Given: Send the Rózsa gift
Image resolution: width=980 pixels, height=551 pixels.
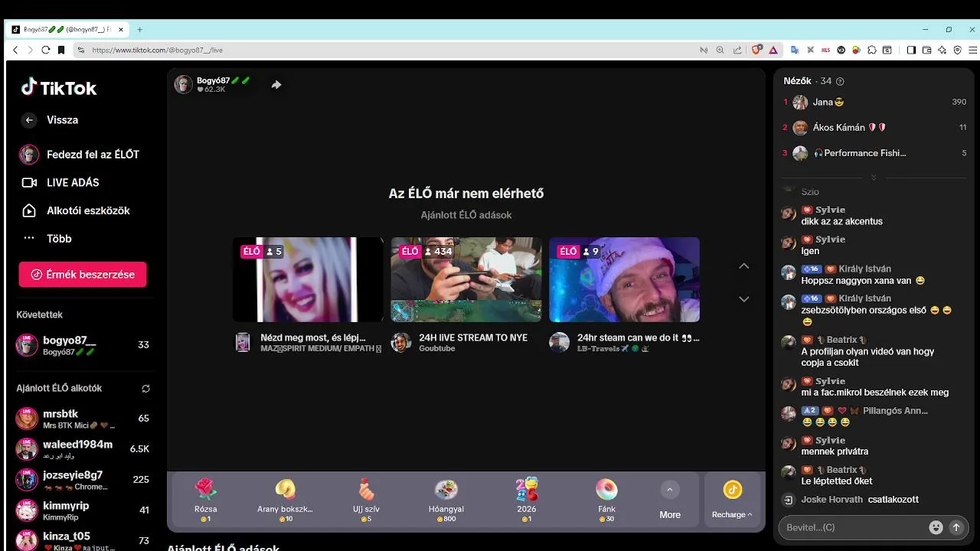Looking at the screenshot, I should click(205, 500).
